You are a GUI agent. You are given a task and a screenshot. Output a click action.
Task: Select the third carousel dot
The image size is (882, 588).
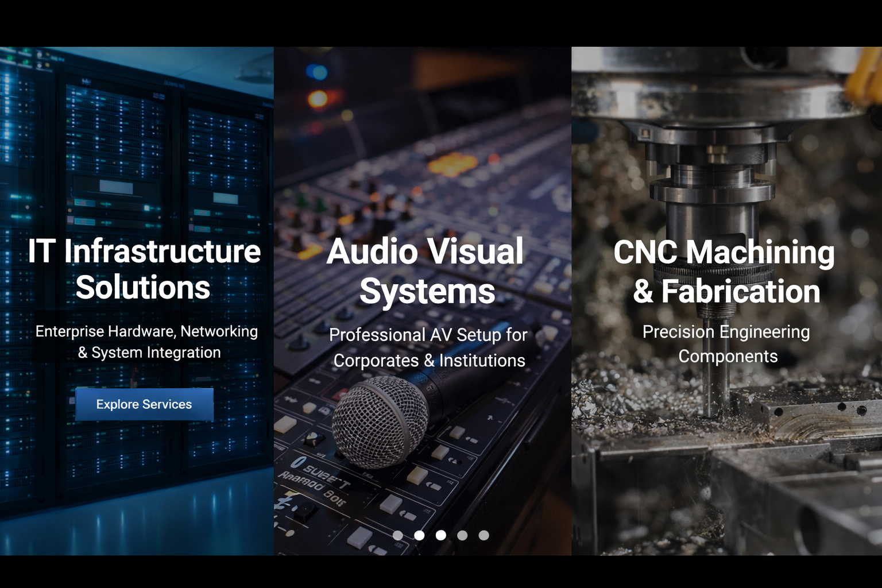[441, 535]
